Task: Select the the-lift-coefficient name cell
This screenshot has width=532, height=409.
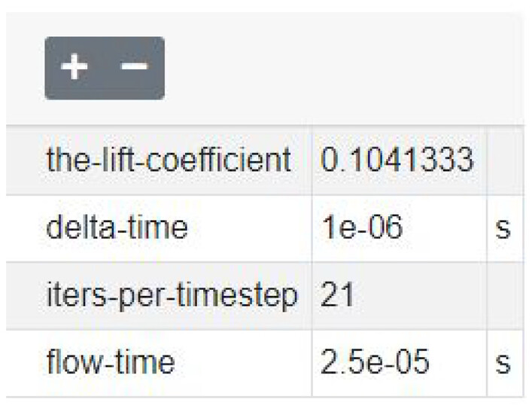Action: [168, 160]
